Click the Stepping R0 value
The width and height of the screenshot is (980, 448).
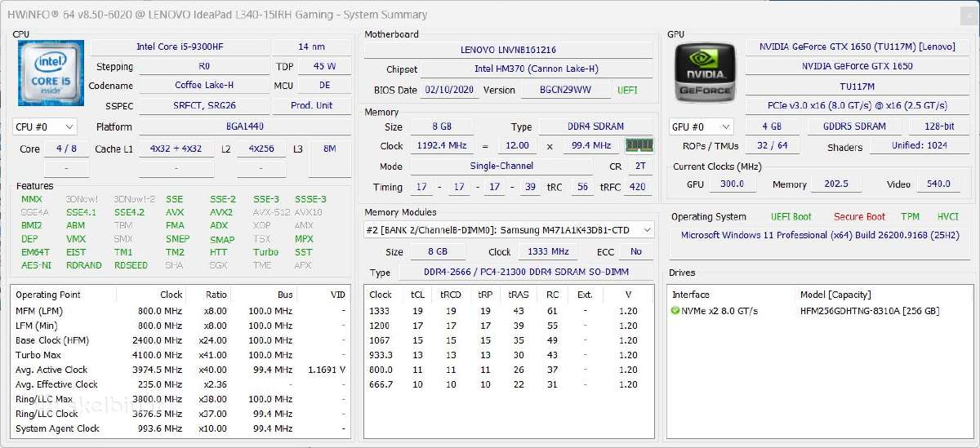point(204,67)
